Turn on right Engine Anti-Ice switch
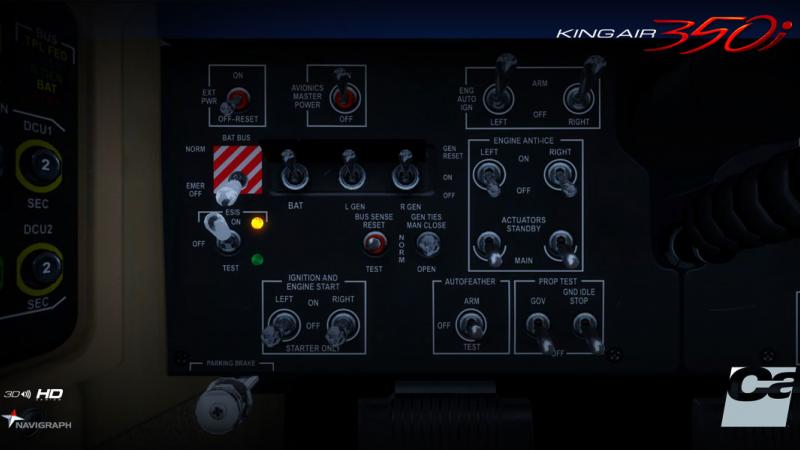This screenshot has width=800, height=450. (561, 177)
